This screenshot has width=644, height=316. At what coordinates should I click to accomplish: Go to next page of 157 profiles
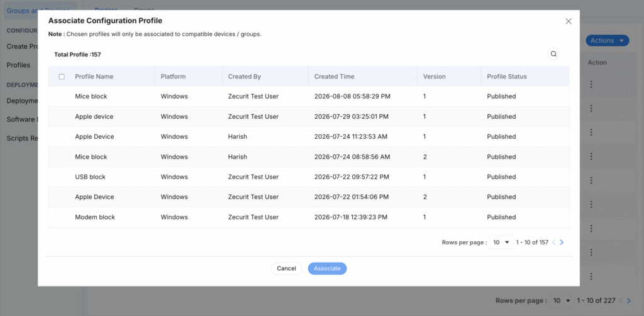(562, 242)
